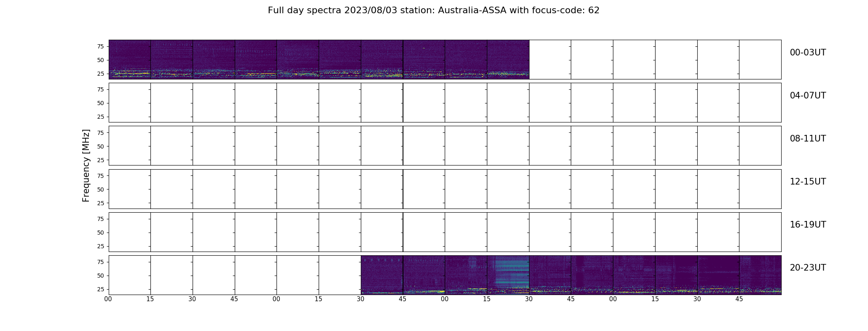Screen dimensions: 868x331
Task: Click the 75 tick label of the 04-07UT row
Action: 100,89
